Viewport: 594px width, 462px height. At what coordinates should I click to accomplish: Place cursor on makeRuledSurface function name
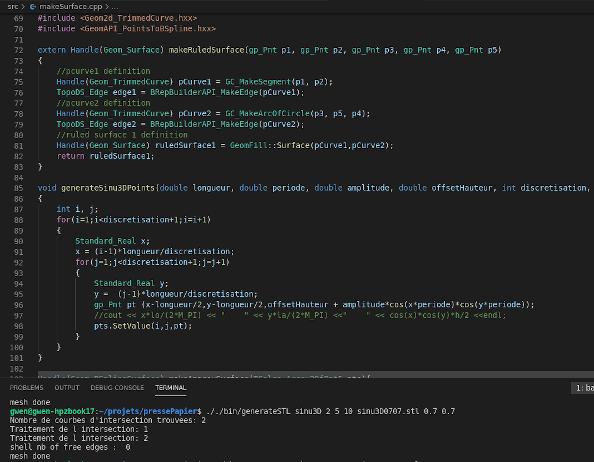[206, 50]
